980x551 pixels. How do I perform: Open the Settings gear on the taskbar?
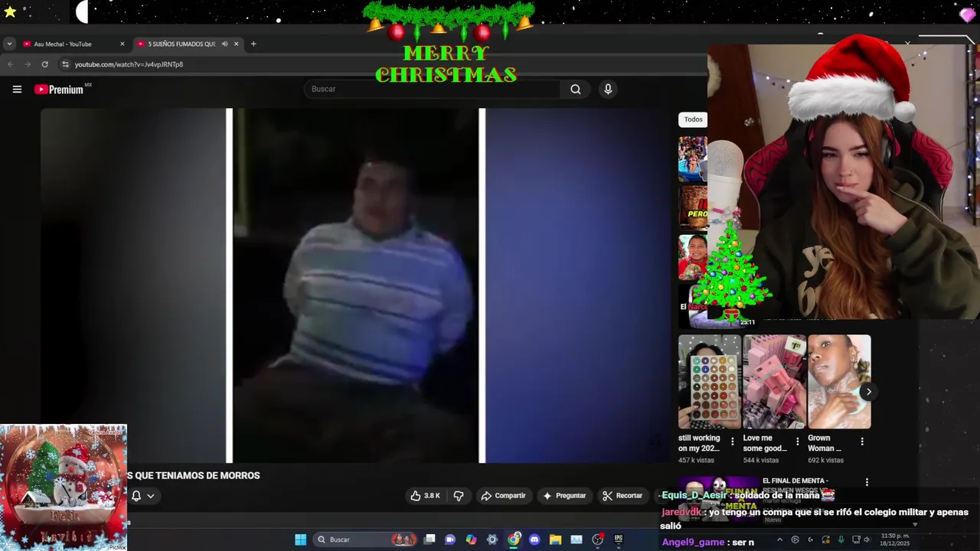492,540
